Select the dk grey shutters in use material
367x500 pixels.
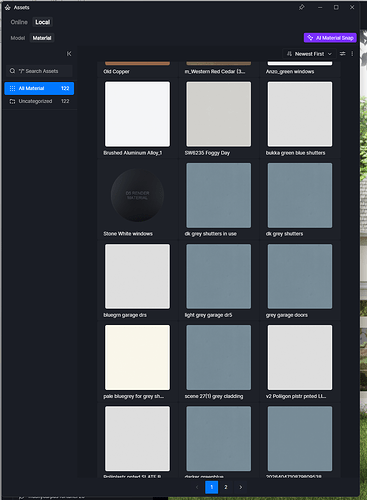tap(219, 195)
